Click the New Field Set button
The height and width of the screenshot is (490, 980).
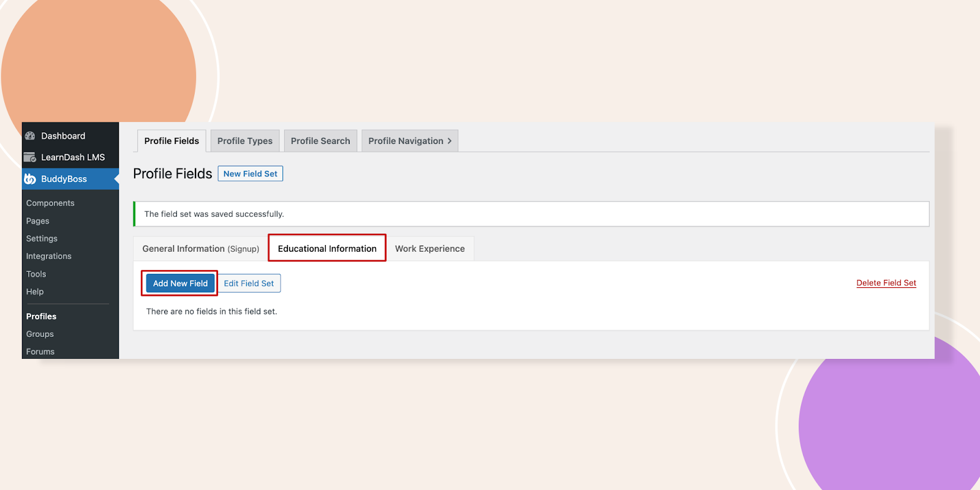(251, 174)
